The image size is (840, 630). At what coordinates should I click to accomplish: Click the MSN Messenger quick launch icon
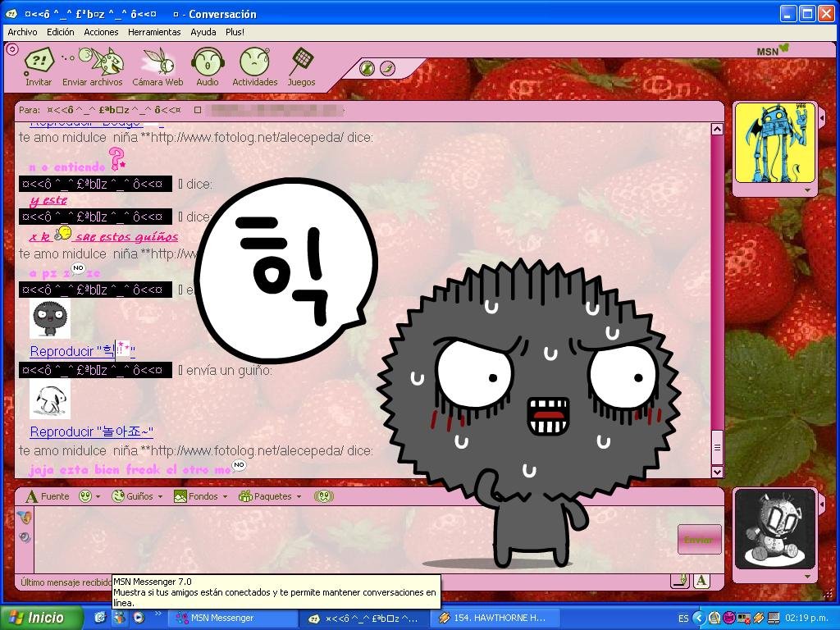point(119,618)
